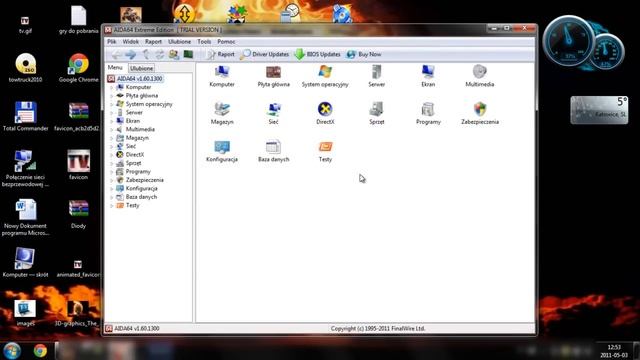Select Zabezpieczenia in the tree
Screen dimensions: 640x360
tap(144, 180)
